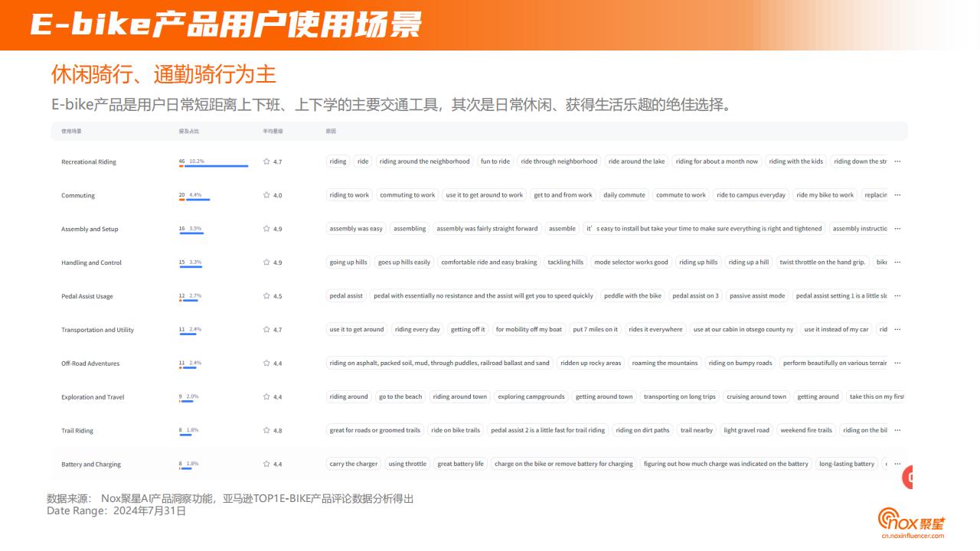The image size is (980, 551).
Task: Click the 'exploring campgrounds' tag
Action: 531,397
